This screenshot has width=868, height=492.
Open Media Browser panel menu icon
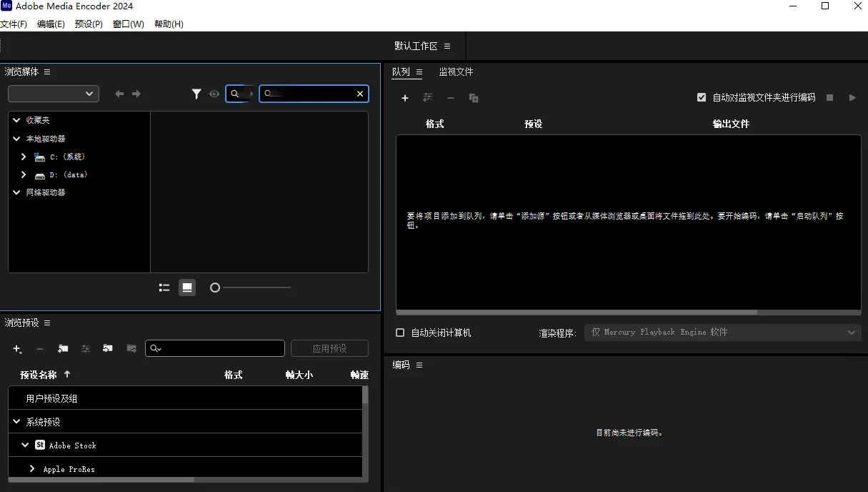click(47, 72)
